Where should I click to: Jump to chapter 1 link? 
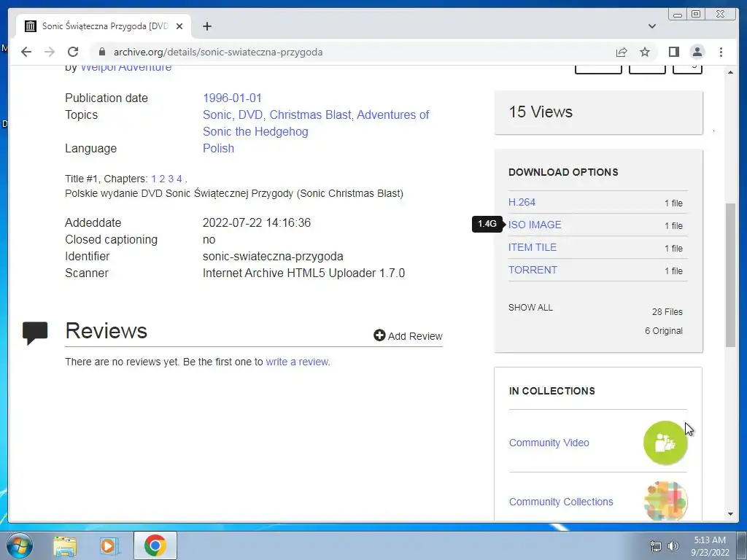tap(153, 179)
